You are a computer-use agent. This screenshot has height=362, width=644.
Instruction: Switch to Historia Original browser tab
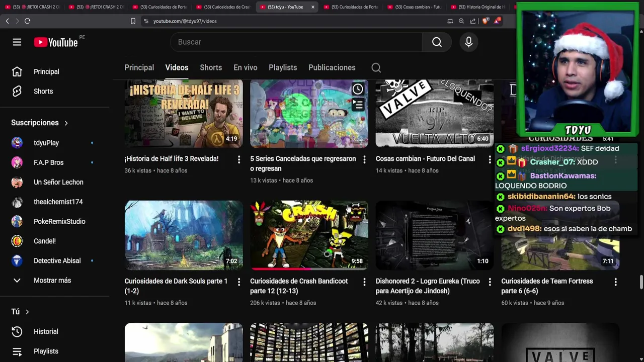point(479,7)
